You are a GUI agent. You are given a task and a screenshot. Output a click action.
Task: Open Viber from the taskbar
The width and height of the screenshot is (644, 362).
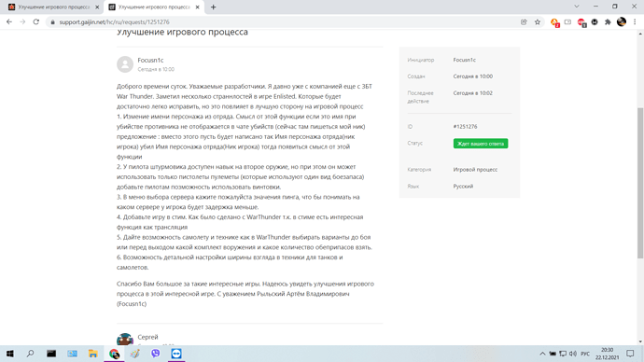[x=156, y=354]
